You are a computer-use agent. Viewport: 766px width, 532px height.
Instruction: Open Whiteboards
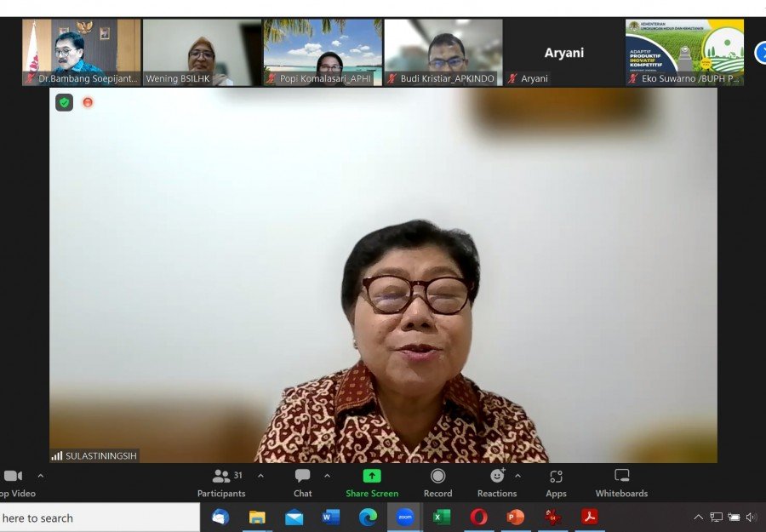point(621,482)
